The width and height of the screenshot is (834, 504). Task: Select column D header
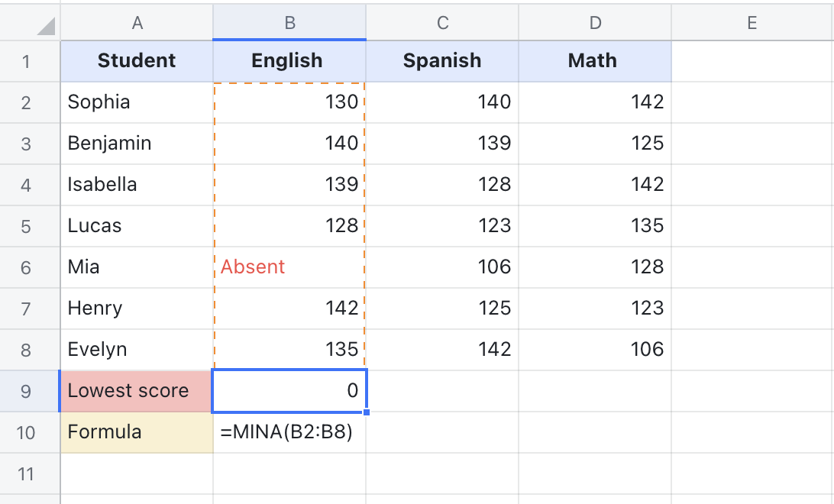tap(595, 23)
